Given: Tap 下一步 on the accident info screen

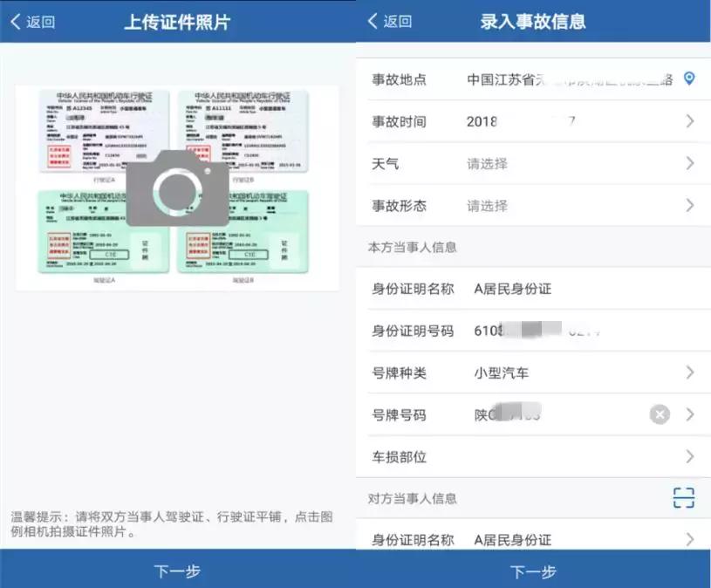Looking at the screenshot, I should tap(534, 571).
